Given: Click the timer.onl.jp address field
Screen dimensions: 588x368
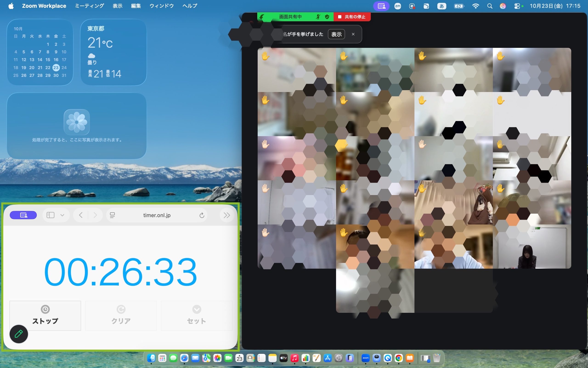Looking at the screenshot, I should pyautogui.click(x=157, y=215).
